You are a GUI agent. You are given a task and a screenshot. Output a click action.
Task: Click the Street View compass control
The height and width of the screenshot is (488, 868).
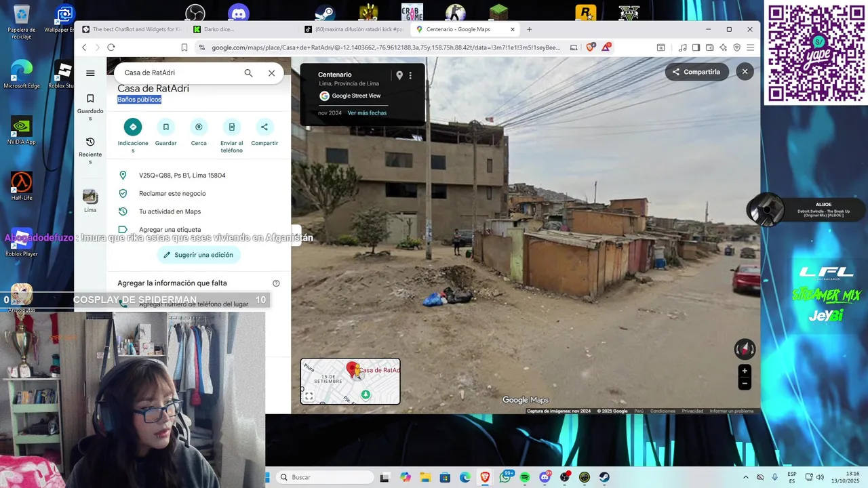tap(745, 349)
